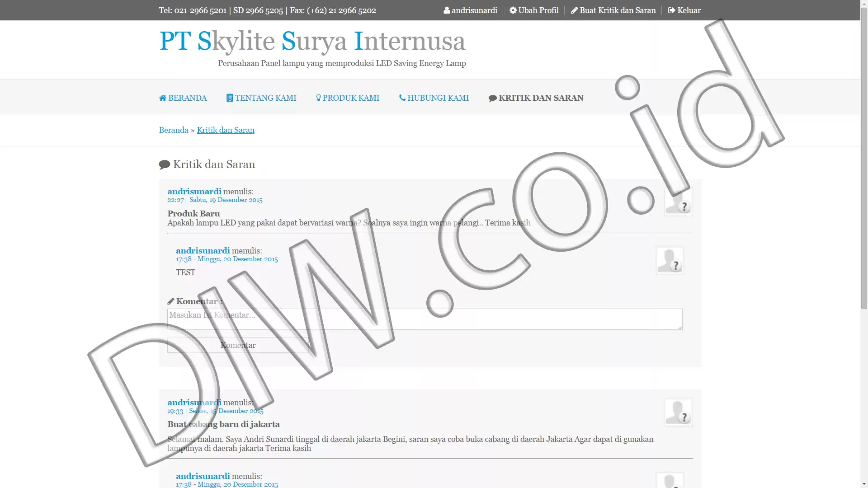This screenshot has height=488, width=868.
Task: Click avatar of Buat cabang baru di jakarta post
Action: pyautogui.click(x=678, y=412)
